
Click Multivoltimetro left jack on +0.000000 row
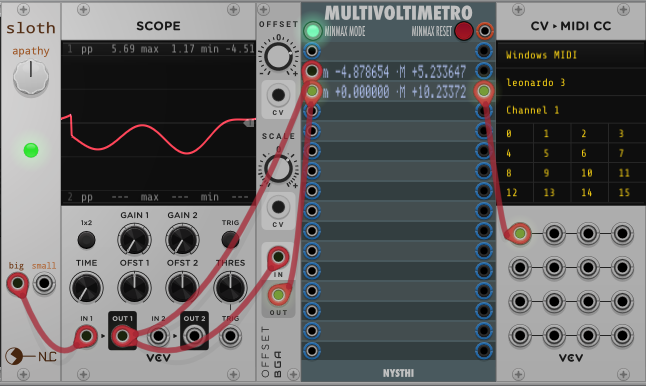[x=312, y=91]
